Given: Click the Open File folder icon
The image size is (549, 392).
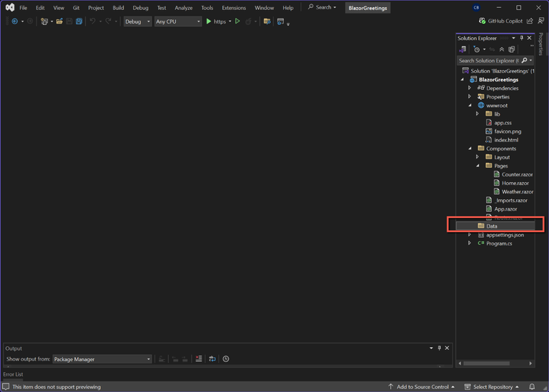Looking at the screenshot, I should (x=59, y=21).
